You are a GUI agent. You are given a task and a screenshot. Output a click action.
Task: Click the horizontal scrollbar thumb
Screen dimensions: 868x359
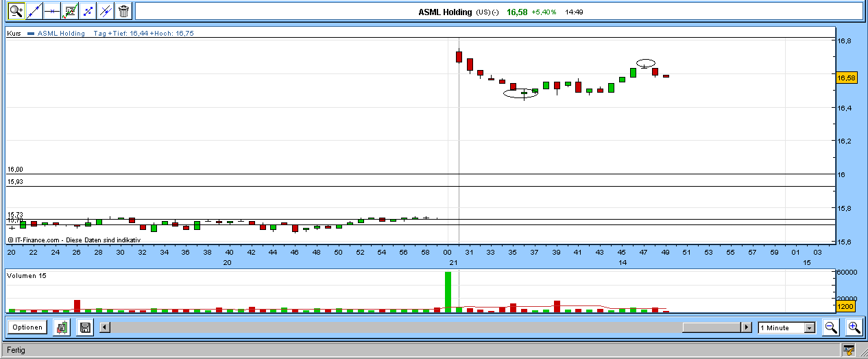(712, 327)
